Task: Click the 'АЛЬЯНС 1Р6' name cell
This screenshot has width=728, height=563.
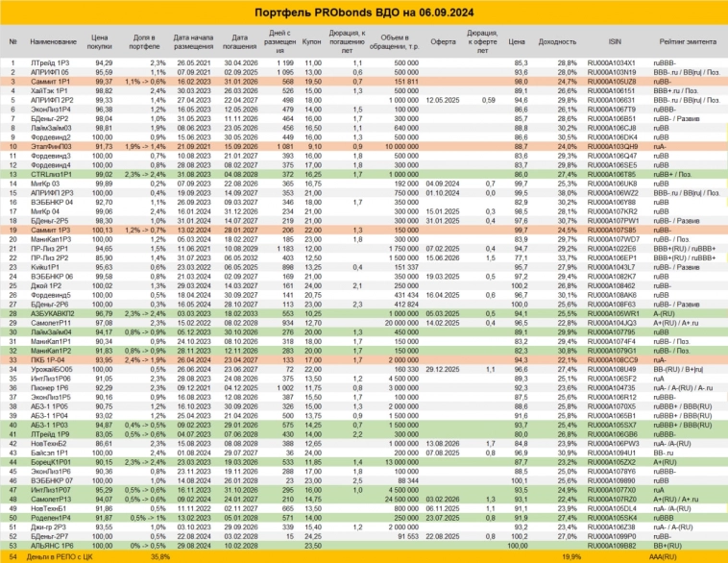Action: pos(52,546)
